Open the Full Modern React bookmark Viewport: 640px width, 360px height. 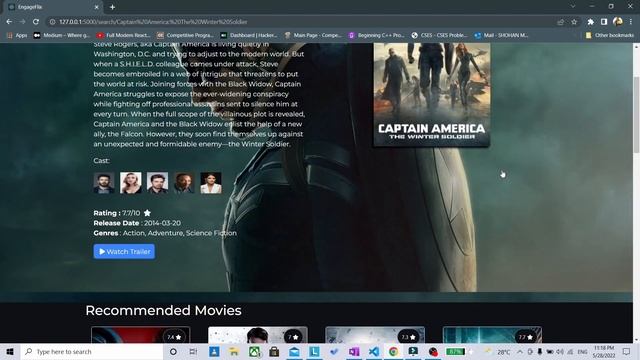coord(124,36)
